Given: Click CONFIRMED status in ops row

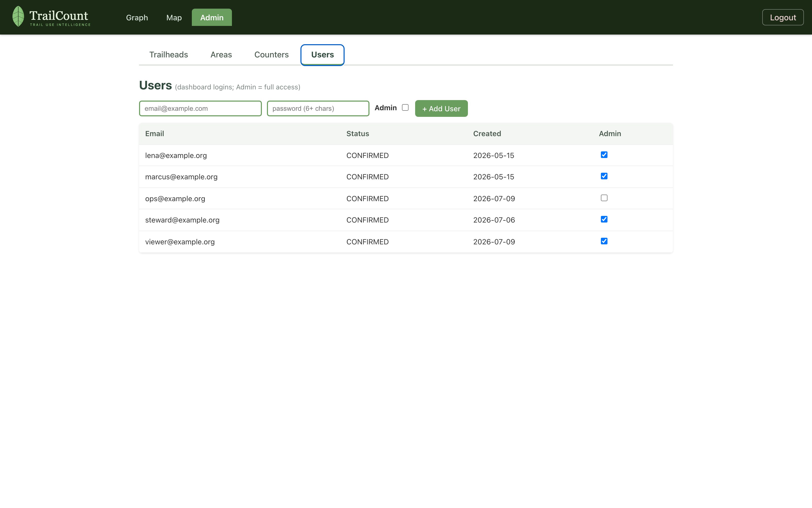Looking at the screenshot, I should (x=367, y=199).
